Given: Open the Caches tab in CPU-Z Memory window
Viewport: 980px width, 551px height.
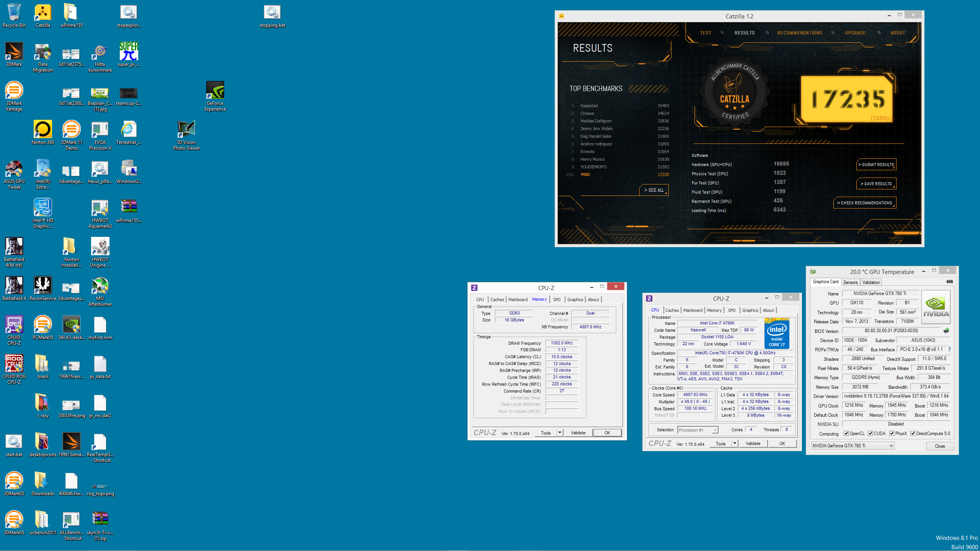Looking at the screenshot, I should [497, 300].
